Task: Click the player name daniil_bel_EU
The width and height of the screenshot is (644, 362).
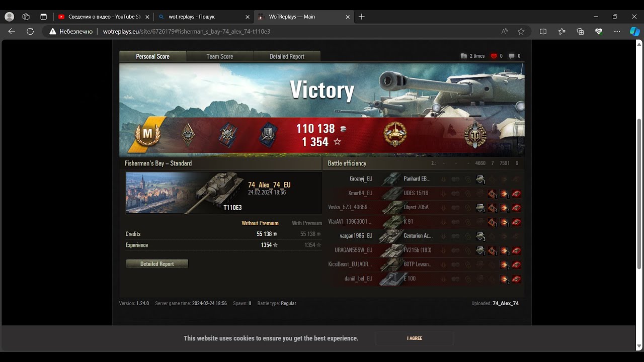Action: pos(358,279)
